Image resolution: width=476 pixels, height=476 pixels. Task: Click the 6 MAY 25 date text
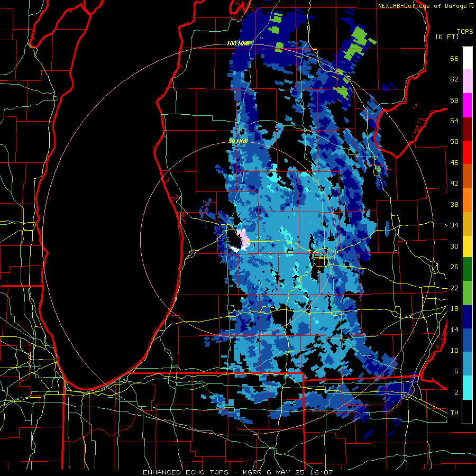(x=286, y=472)
